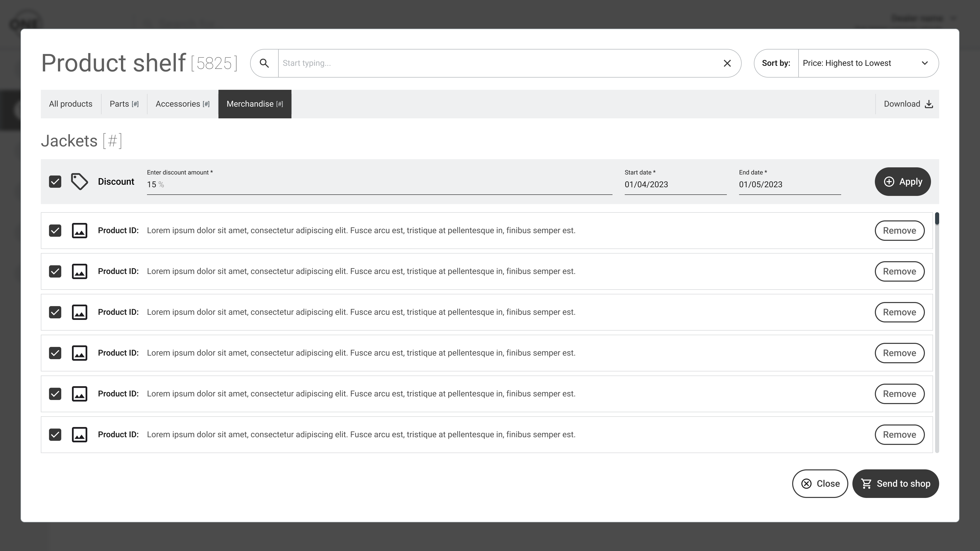
Task: Click the last product's image placeholder icon
Action: pyautogui.click(x=80, y=435)
